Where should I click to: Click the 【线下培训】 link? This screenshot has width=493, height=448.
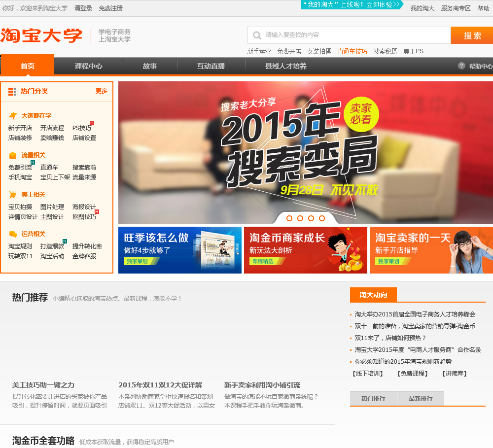click(x=367, y=374)
